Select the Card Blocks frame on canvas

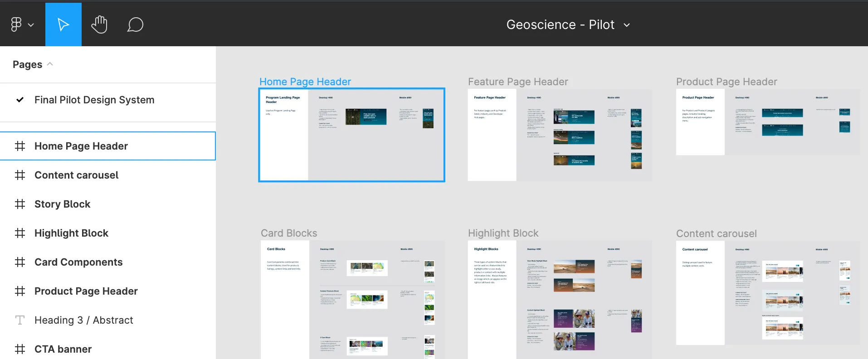pyautogui.click(x=353, y=300)
